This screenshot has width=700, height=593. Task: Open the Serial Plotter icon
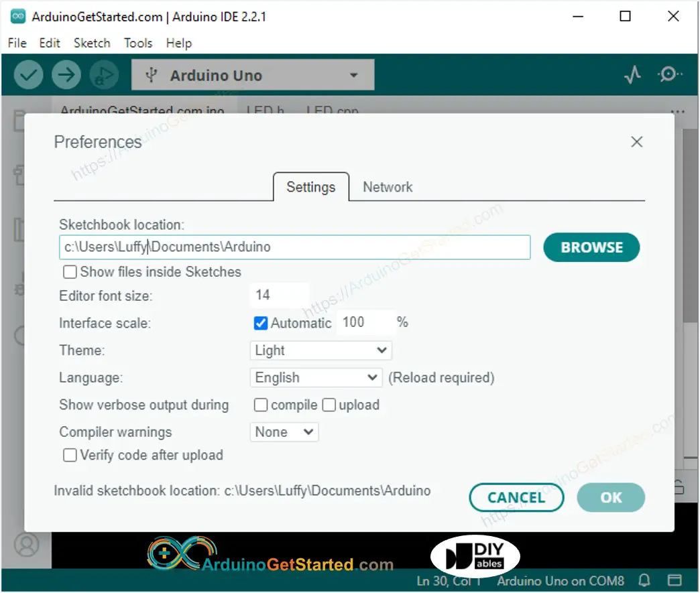click(x=632, y=74)
